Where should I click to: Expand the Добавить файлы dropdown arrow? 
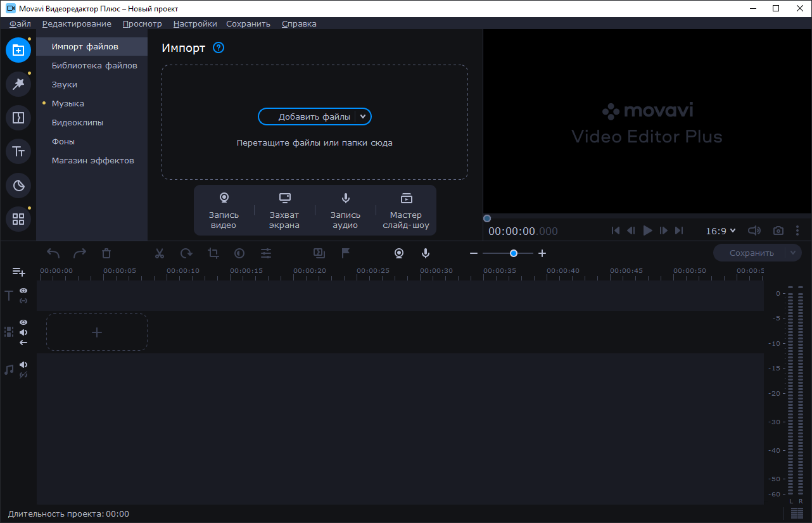363,117
